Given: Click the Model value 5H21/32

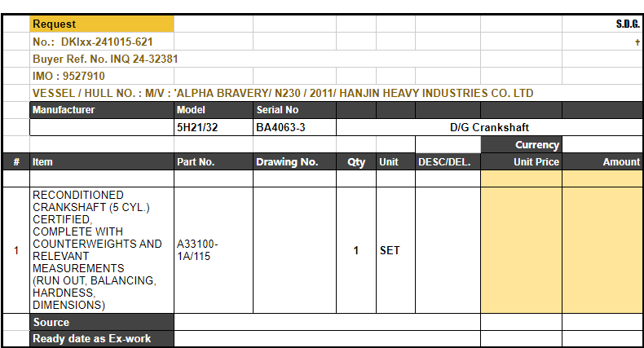Looking at the screenshot, I should tap(198, 128).
